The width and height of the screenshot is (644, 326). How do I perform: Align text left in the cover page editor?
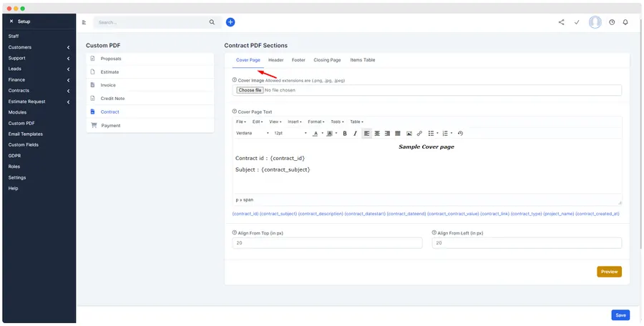click(367, 134)
